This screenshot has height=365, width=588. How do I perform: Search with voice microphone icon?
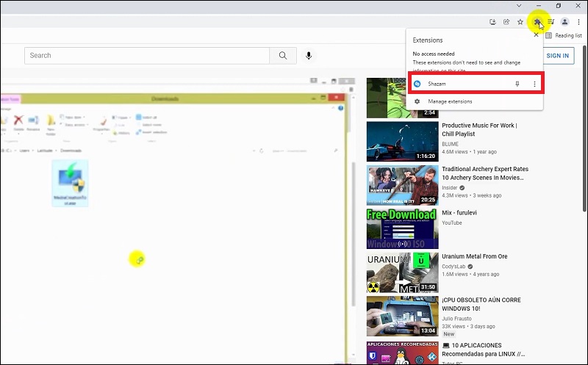click(309, 56)
